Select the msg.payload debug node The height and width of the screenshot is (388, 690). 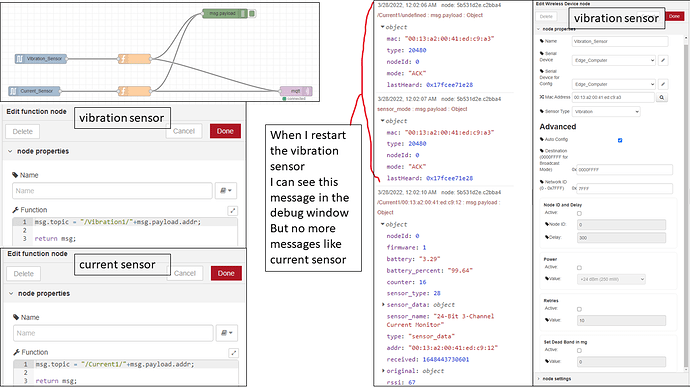(225, 14)
